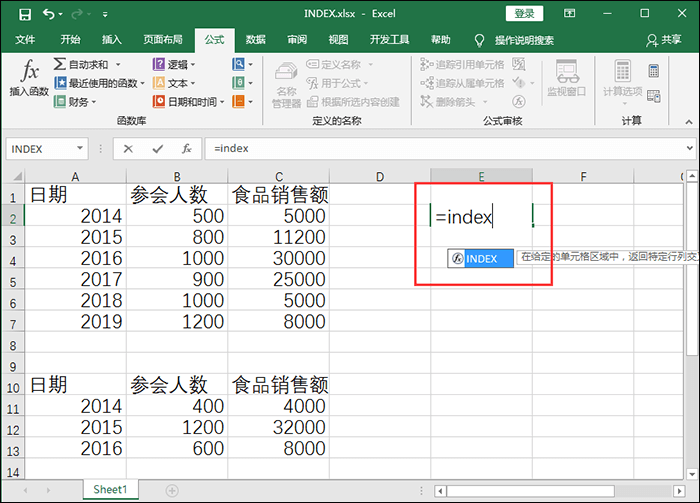
Task: Expand the 自动求和 dropdown arrow
Action: click(118, 65)
